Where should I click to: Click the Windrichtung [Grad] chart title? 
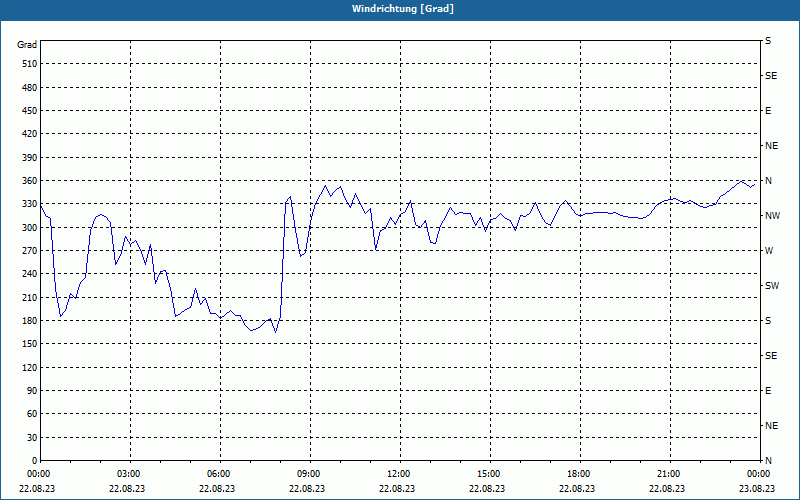(x=403, y=9)
